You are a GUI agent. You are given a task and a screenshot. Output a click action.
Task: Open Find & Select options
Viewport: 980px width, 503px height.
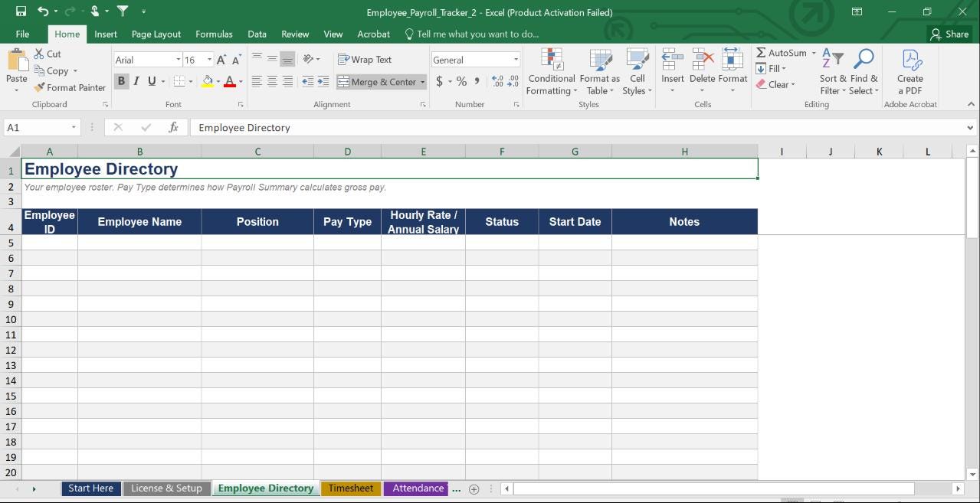click(x=864, y=72)
